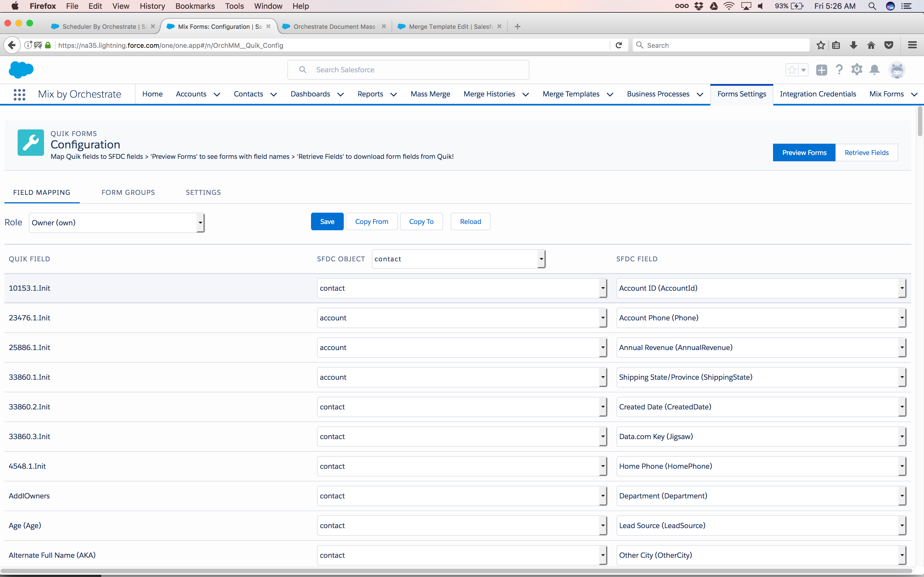Expand the Merge Templates navigation dropdown
924x577 pixels.
(610, 94)
